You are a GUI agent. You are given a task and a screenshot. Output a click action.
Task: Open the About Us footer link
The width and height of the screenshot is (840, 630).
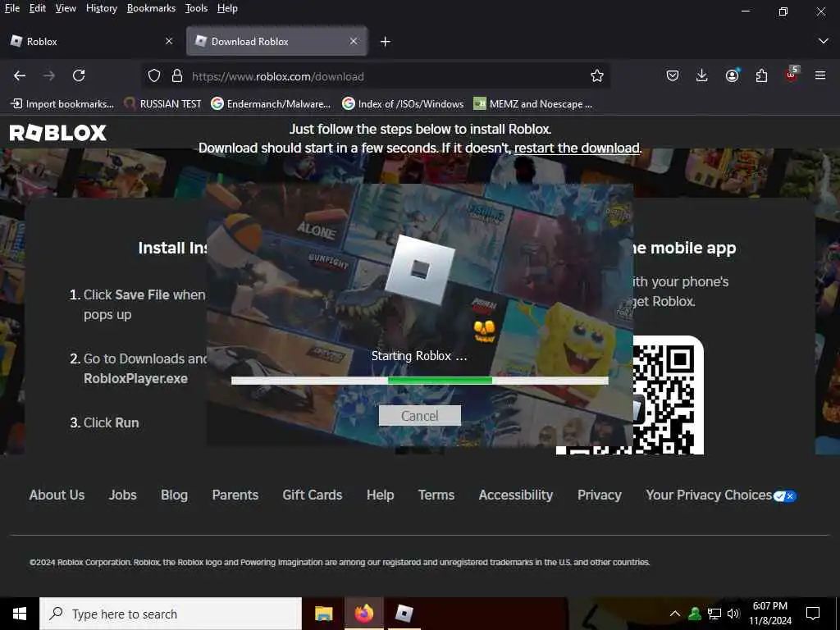[57, 495]
